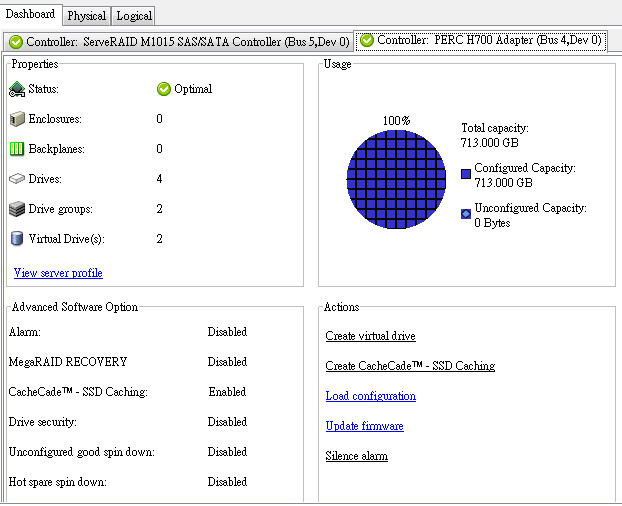Click the Enclosures count value
This screenshot has height=506, width=622.
point(159,119)
